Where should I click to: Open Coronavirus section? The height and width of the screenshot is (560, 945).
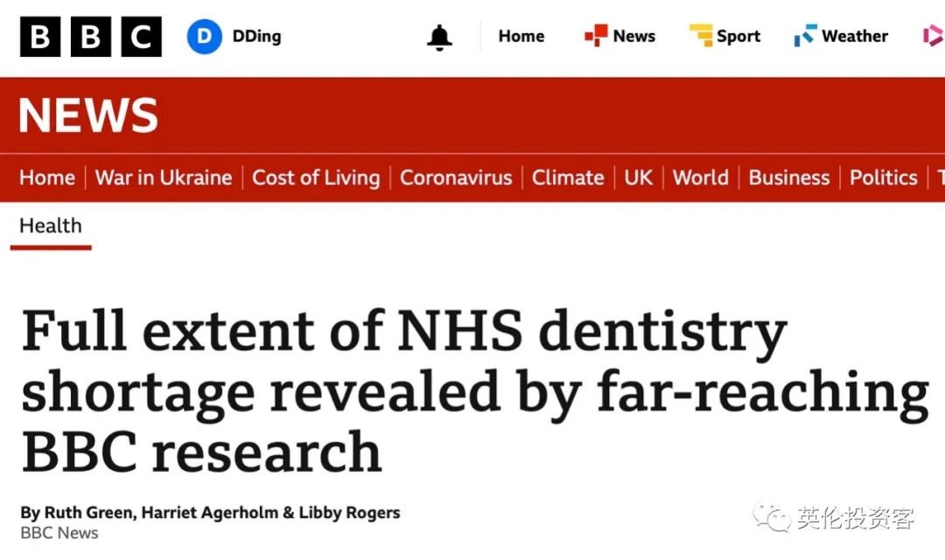coord(456,178)
